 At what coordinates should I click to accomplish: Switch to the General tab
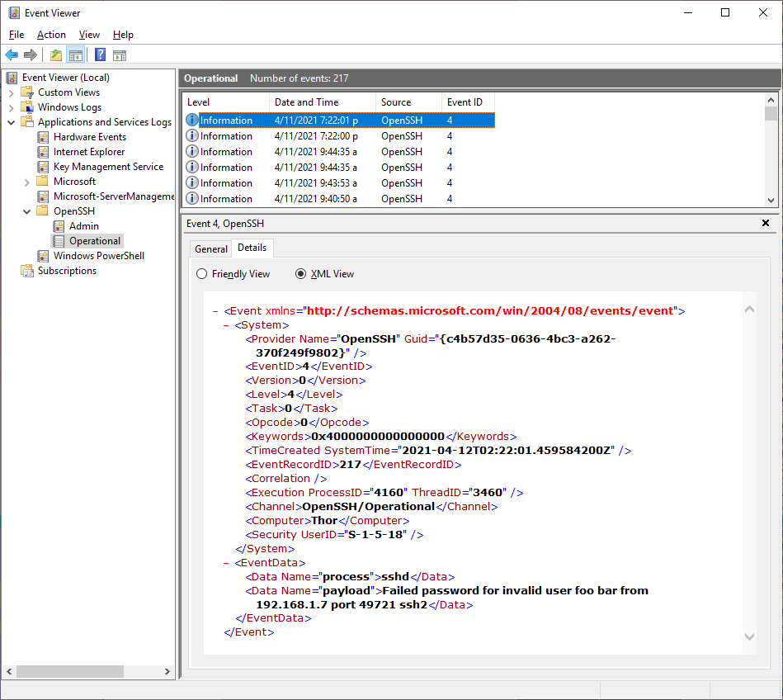pos(211,248)
